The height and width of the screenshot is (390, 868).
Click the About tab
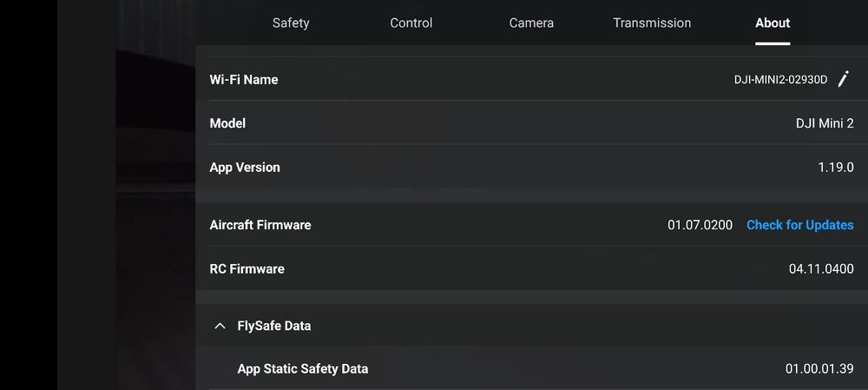coord(773,23)
